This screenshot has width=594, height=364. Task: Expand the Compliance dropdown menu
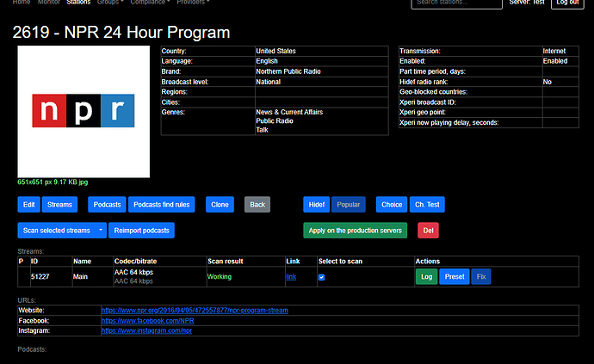150,3
